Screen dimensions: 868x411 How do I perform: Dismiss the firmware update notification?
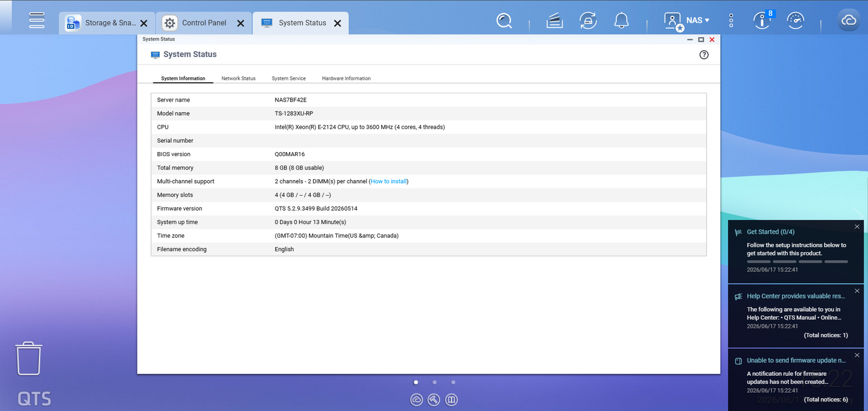(857, 355)
